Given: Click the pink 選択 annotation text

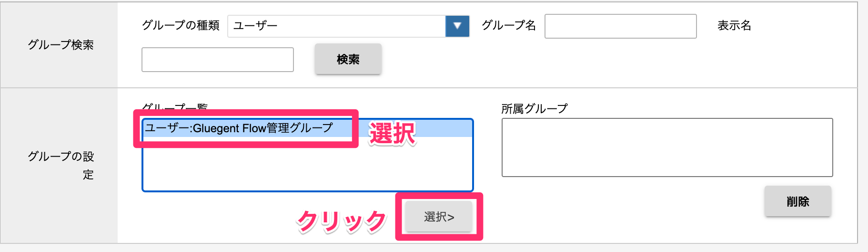Looking at the screenshot, I should coord(393,134).
